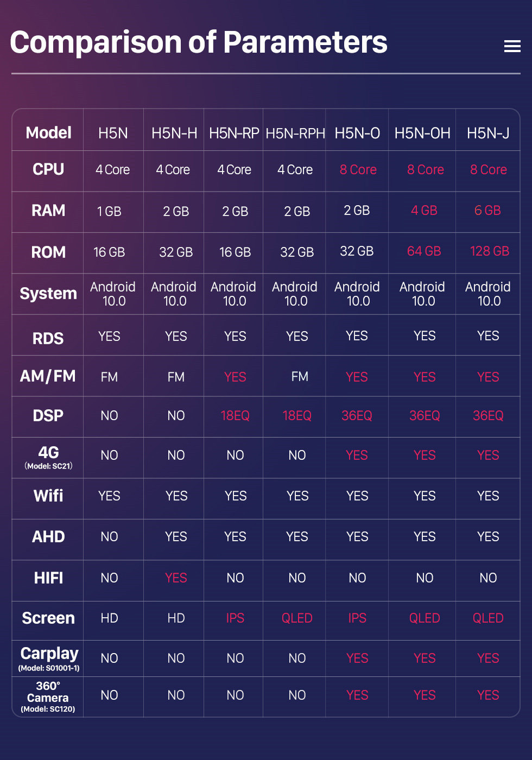Select the H5N-RP 18EQ DSP cell

pyautogui.click(x=235, y=416)
